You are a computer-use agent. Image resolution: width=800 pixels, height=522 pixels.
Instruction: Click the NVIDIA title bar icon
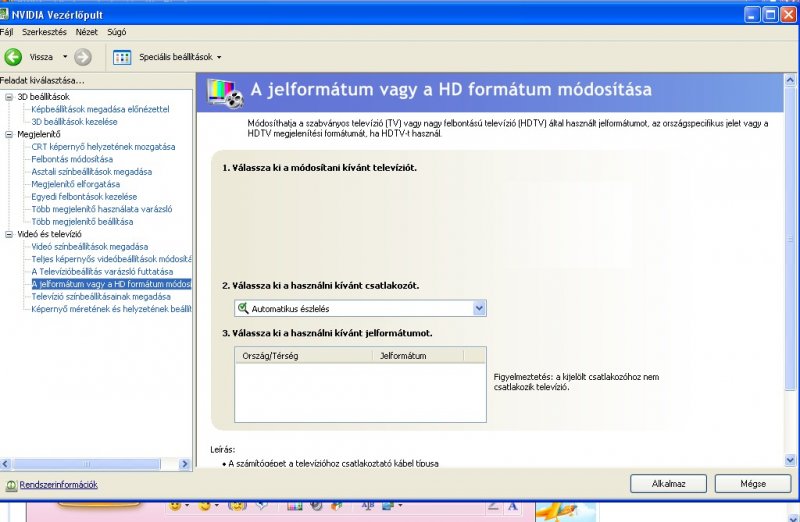point(4,14)
